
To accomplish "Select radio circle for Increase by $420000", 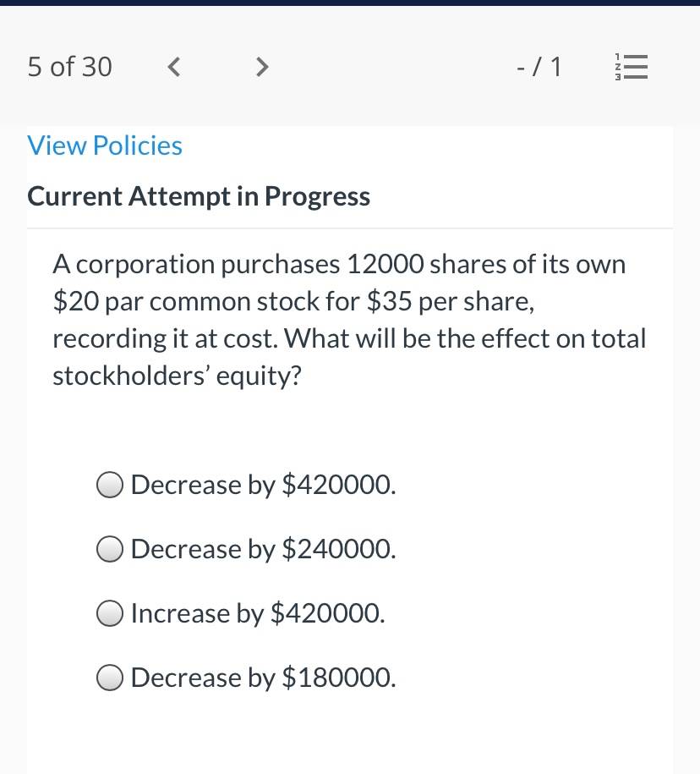I will (x=110, y=613).
